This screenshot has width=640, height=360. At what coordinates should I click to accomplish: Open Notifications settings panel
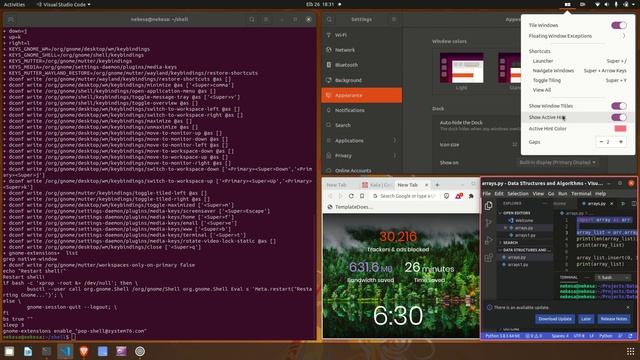pyautogui.click(x=362, y=110)
